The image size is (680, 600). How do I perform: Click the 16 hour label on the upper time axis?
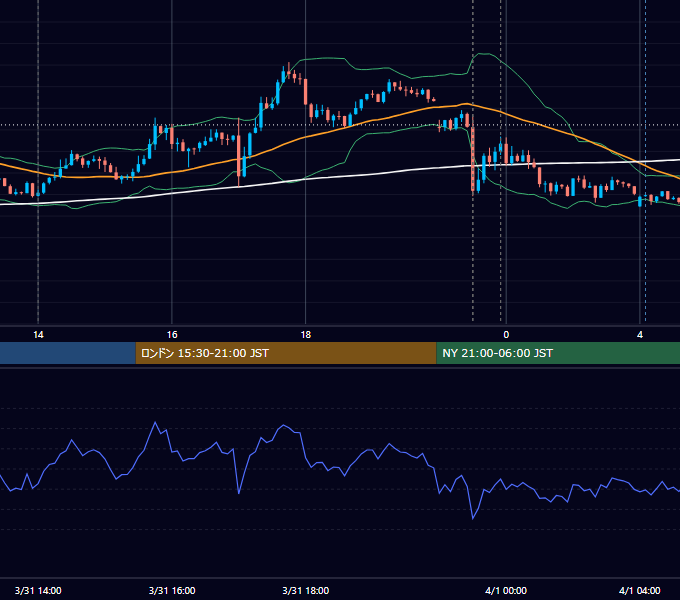point(172,335)
